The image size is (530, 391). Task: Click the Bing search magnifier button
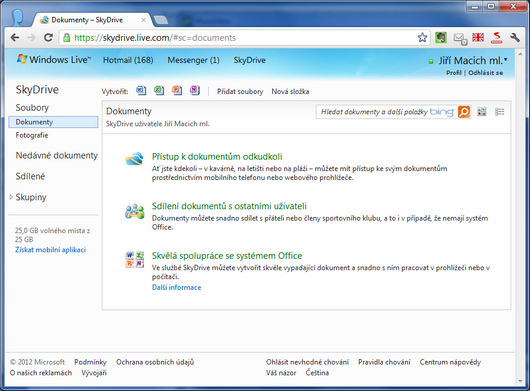464,112
